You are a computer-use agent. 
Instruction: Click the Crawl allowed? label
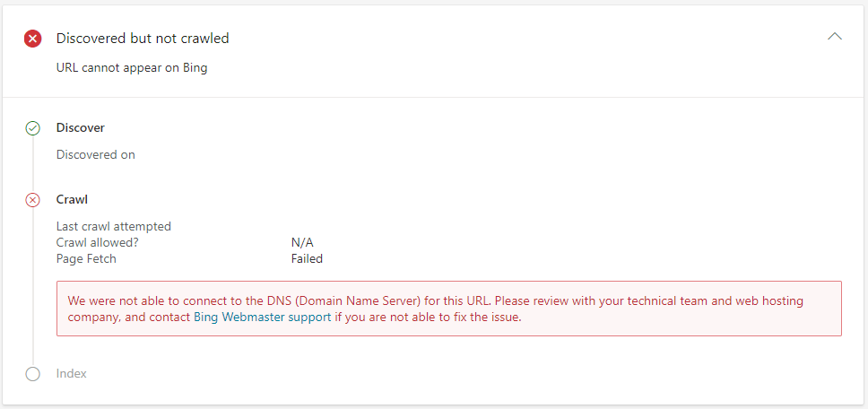98,242
